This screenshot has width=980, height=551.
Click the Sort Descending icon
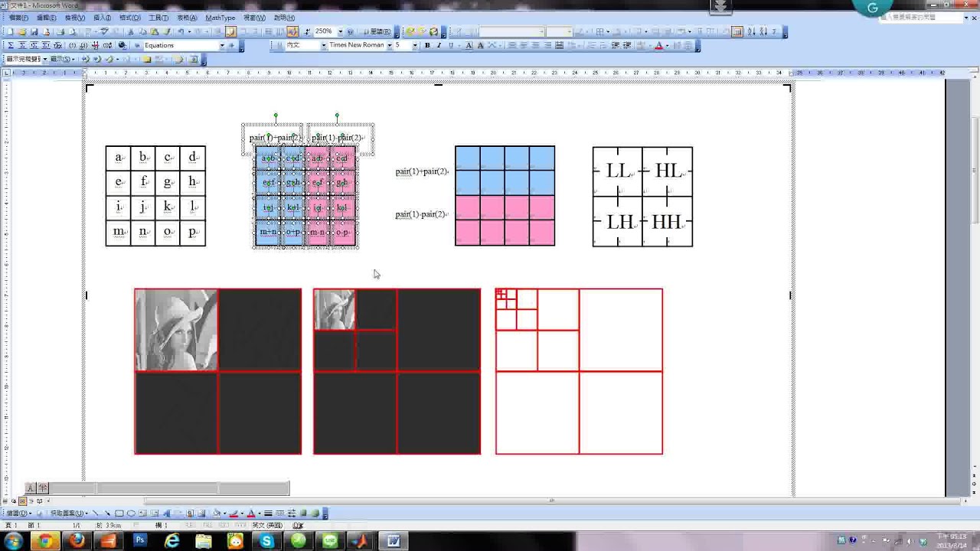[x=763, y=31]
